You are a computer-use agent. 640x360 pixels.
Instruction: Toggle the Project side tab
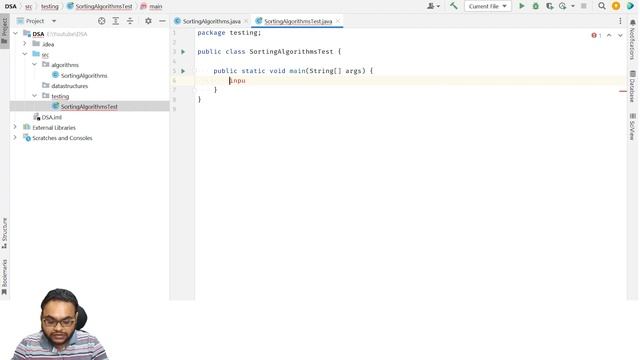[x=4, y=31]
